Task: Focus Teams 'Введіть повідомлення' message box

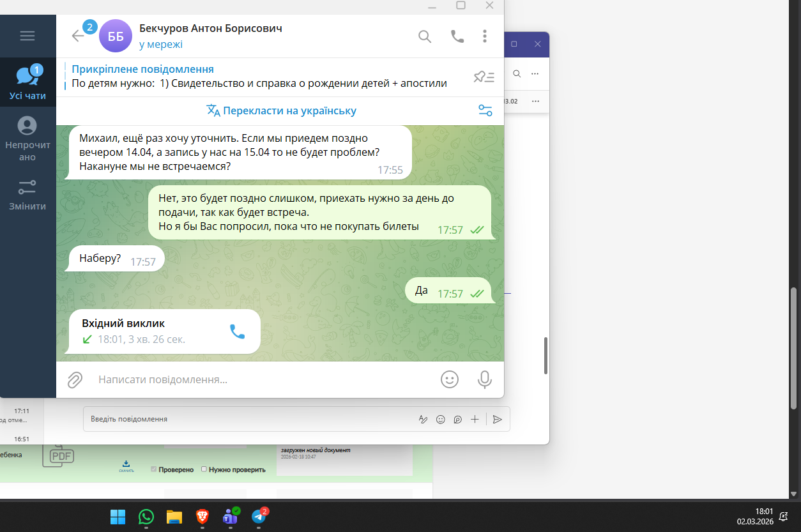Action: [x=249, y=419]
